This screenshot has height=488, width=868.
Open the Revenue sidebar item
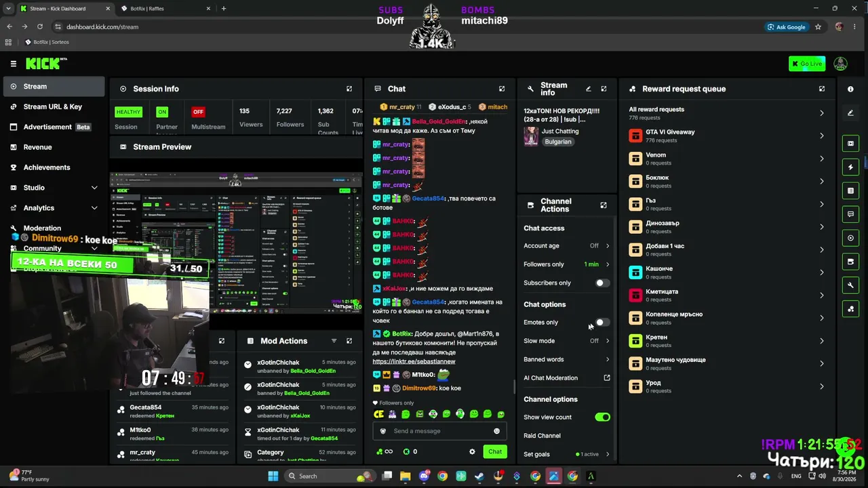point(54,147)
